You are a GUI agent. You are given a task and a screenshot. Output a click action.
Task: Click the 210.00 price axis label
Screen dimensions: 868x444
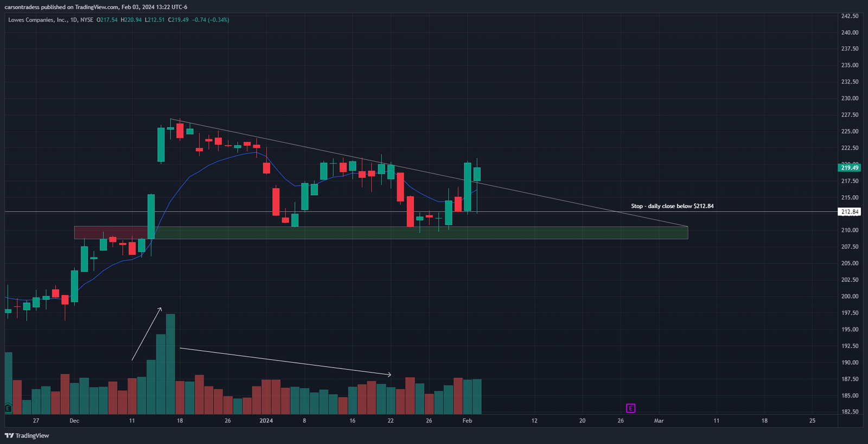click(850, 230)
